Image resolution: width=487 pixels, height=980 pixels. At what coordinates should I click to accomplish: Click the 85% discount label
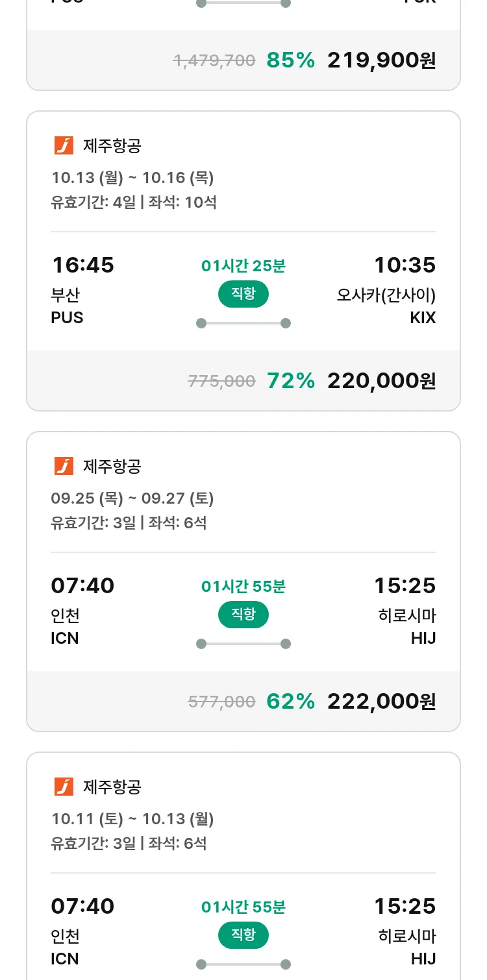click(x=290, y=60)
